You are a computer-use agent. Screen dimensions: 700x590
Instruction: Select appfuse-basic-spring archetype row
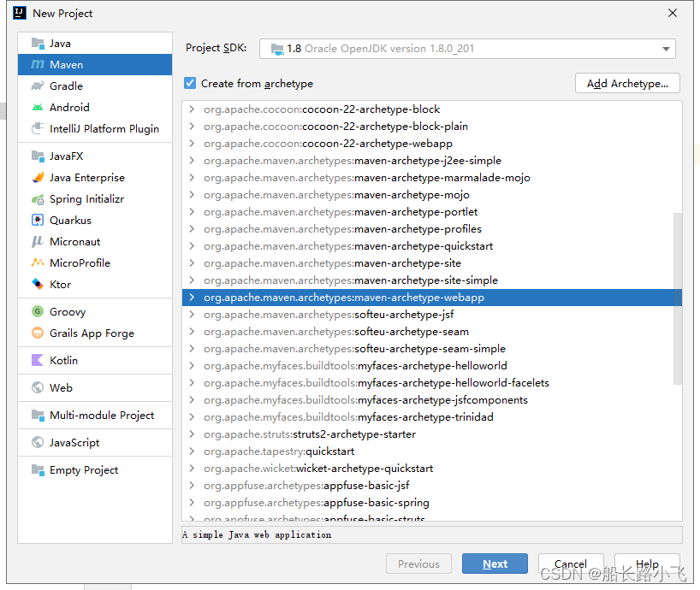[431, 503]
